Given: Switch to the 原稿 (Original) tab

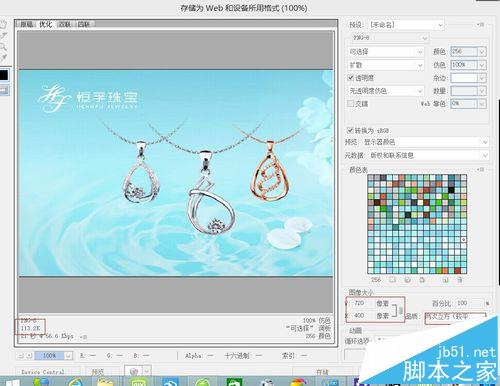Looking at the screenshot, I should 27,24.
